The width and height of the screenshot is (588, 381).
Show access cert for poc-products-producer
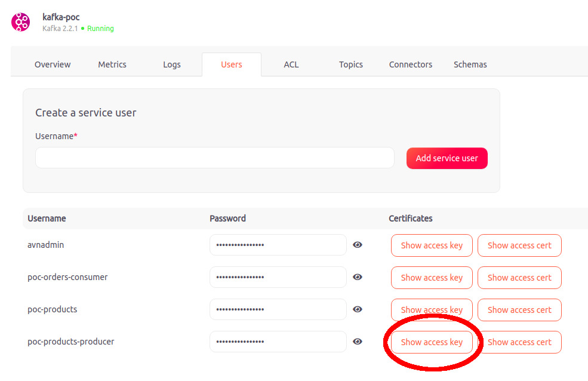(519, 342)
